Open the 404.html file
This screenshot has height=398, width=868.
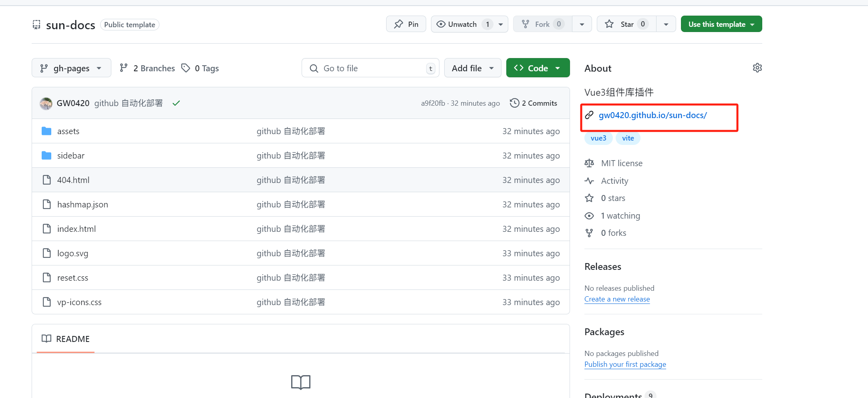pos(73,180)
